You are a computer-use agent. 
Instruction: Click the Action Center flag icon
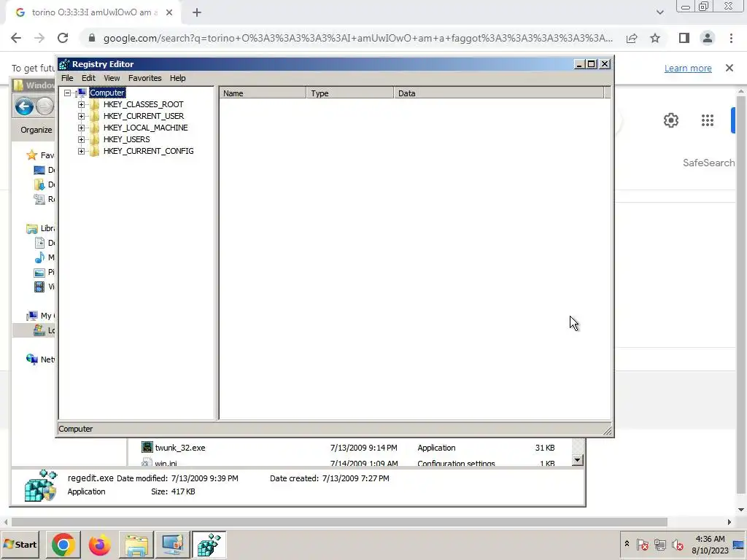tap(642, 544)
